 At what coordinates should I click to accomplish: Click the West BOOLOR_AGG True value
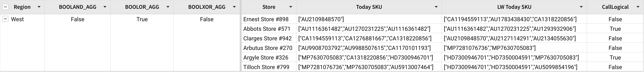142,19
